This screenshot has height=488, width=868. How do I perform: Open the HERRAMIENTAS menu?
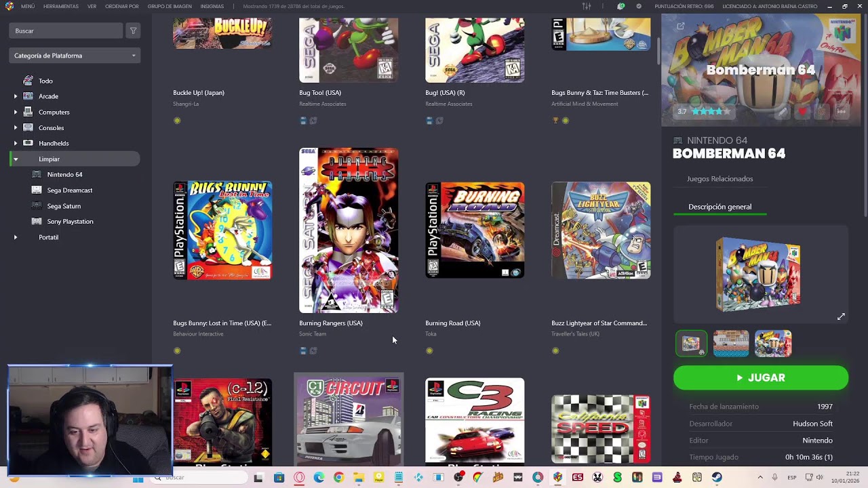tap(61, 6)
